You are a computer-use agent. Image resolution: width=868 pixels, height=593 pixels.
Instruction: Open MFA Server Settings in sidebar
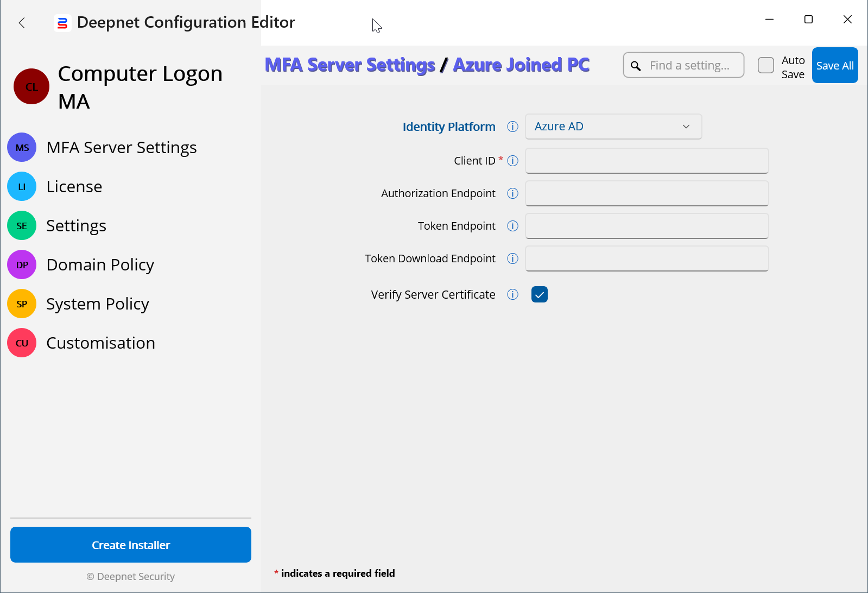click(x=121, y=148)
